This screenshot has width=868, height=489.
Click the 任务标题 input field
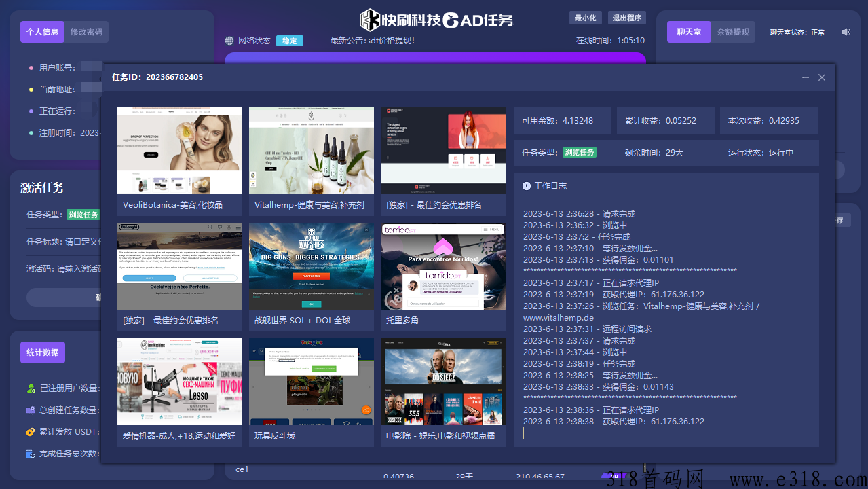[83, 241]
